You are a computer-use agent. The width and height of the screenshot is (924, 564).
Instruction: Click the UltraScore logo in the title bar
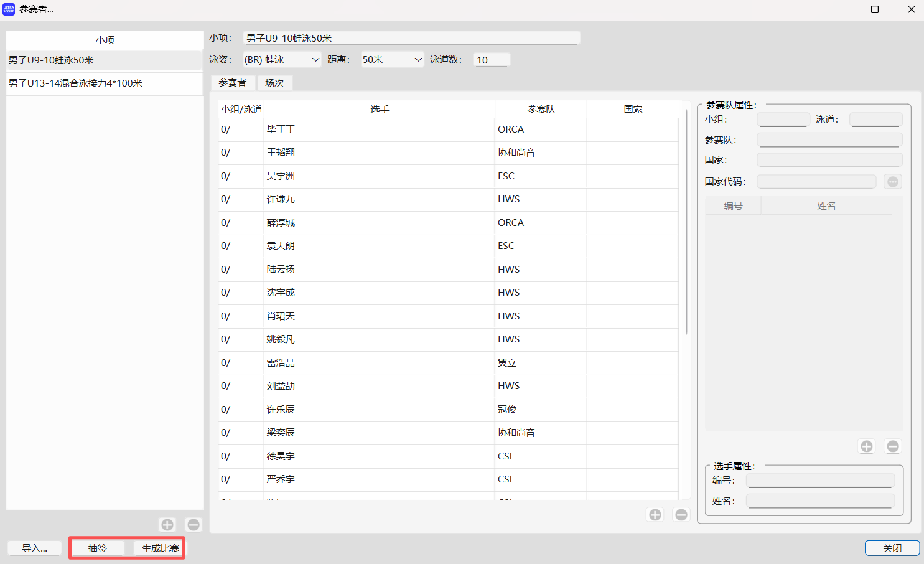pos(8,9)
